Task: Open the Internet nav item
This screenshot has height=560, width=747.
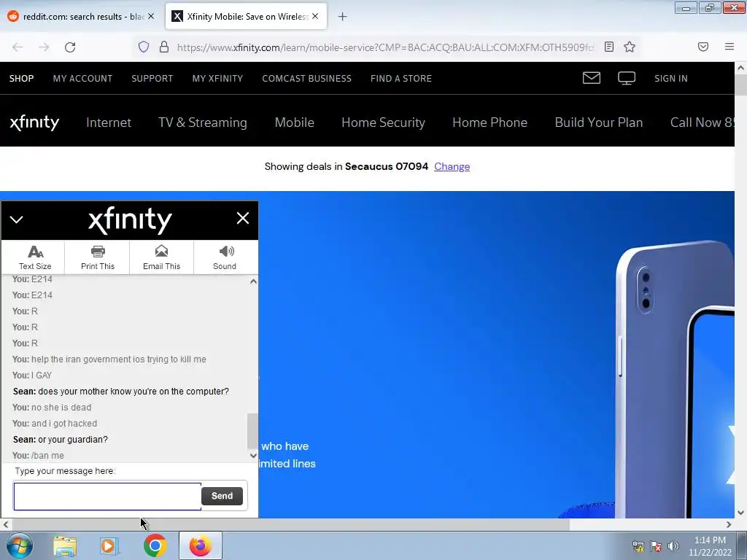Action: coord(109,122)
